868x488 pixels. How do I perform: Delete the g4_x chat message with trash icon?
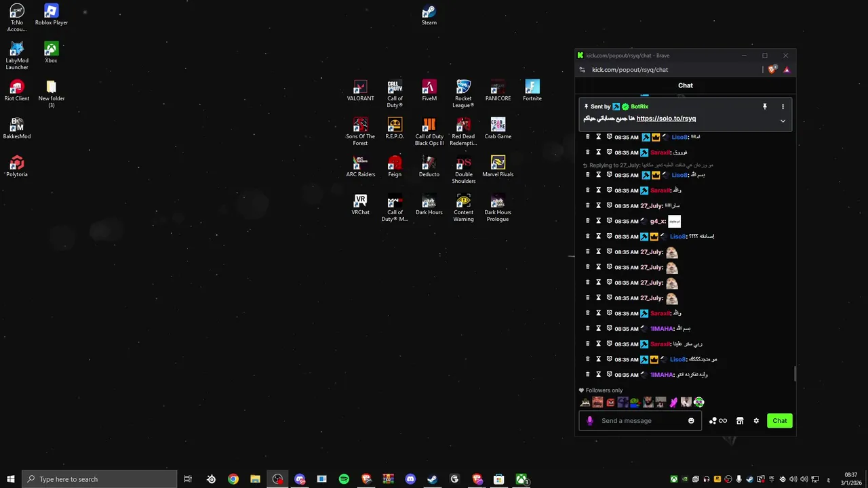coord(588,221)
